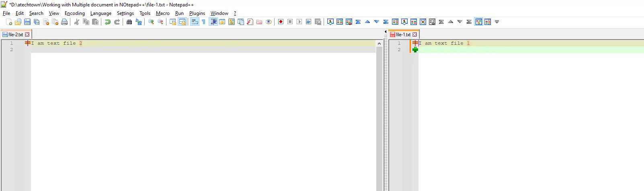Viewport: 644px width, 191px height.
Task: Toggle show all characters pilcrow icon
Action: [x=204, y=22]
